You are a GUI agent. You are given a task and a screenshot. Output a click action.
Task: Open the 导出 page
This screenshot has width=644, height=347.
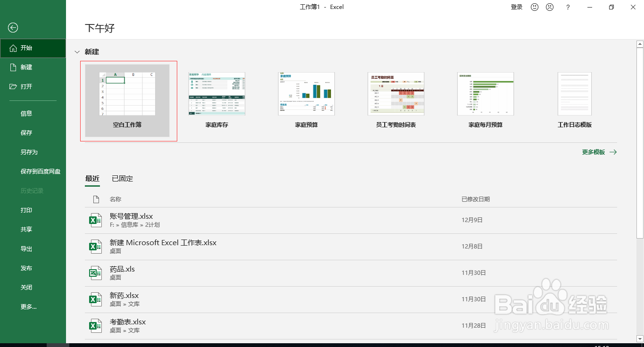pyautogui.click(x=33, y=249)
